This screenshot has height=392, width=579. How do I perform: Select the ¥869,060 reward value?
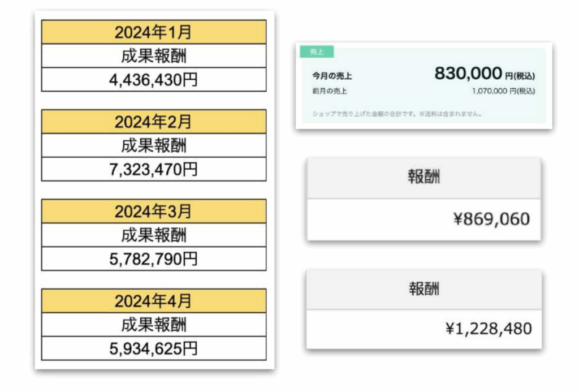pos(491,219)
